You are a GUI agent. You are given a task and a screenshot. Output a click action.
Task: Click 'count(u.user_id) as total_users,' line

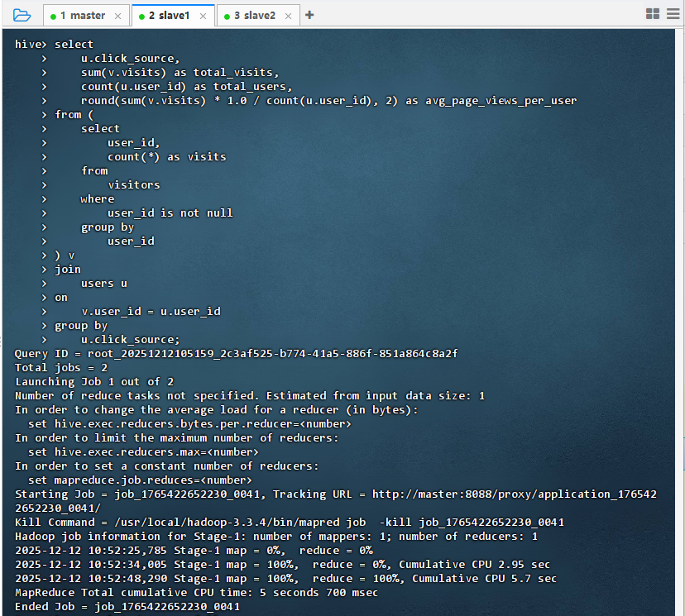click(186, 87)
